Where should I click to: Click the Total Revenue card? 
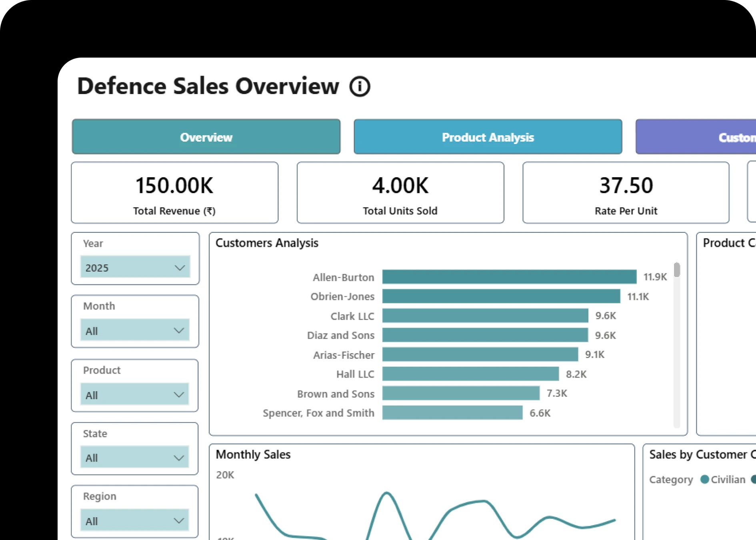tap(174, 193)
